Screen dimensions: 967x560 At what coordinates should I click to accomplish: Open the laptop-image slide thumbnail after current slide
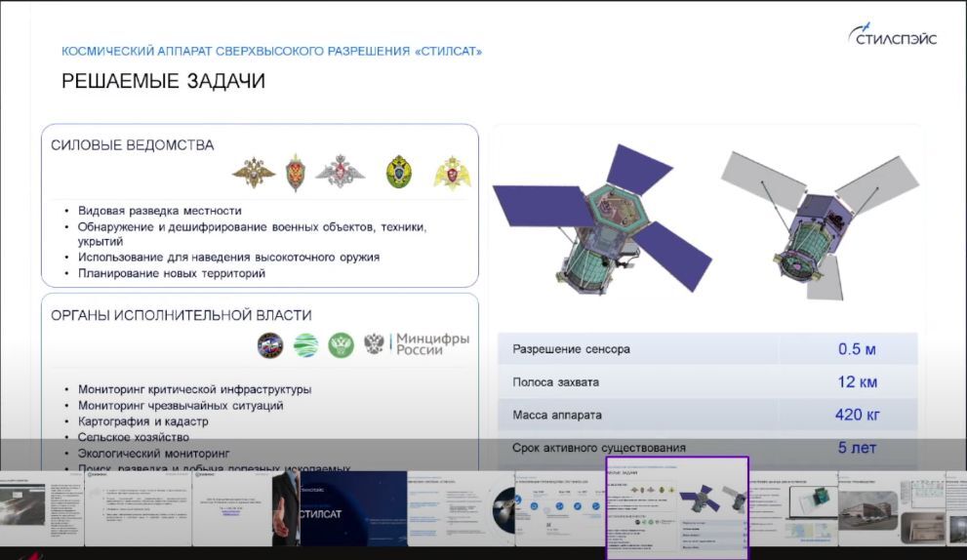(x=793, y=508)
